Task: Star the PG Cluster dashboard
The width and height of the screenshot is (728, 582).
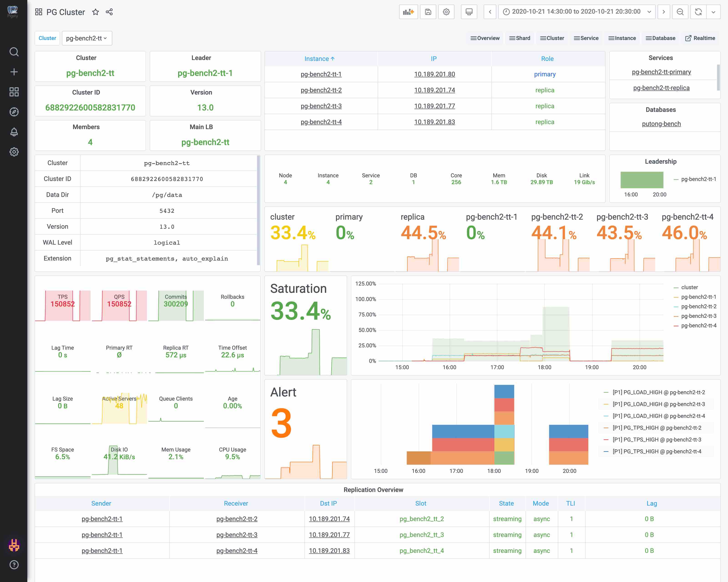Action: coord(96,12)
